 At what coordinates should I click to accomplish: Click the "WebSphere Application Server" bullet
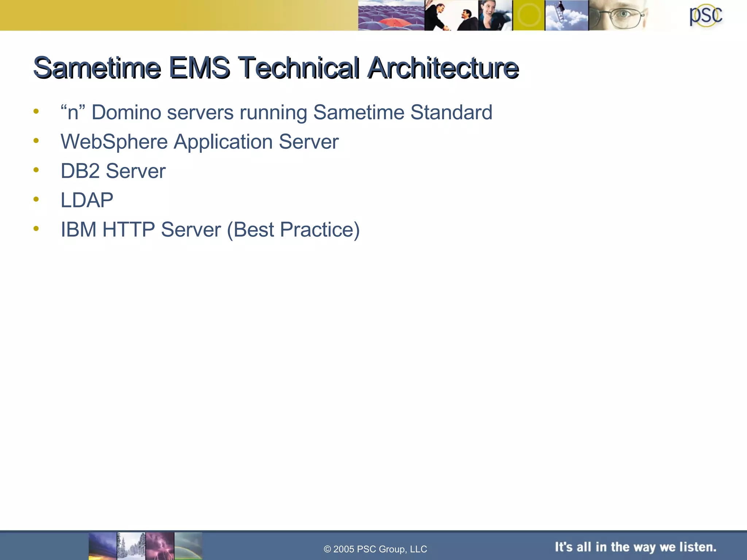[200, 142]
